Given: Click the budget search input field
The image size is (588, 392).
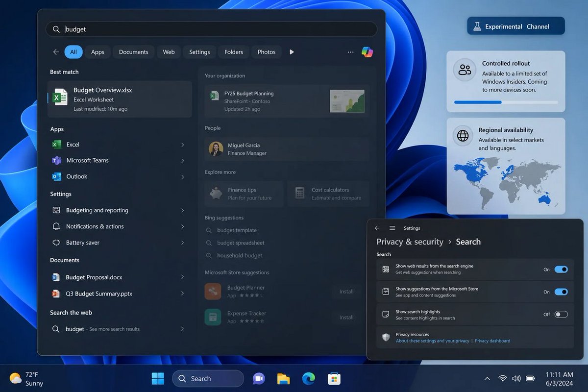Looking at the screenshot, I should tap(212, 29).
